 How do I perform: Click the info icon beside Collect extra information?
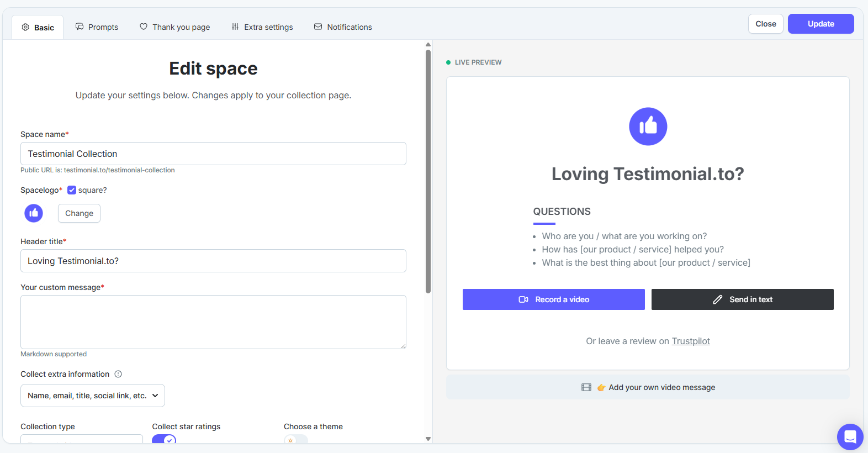(118, 374)
